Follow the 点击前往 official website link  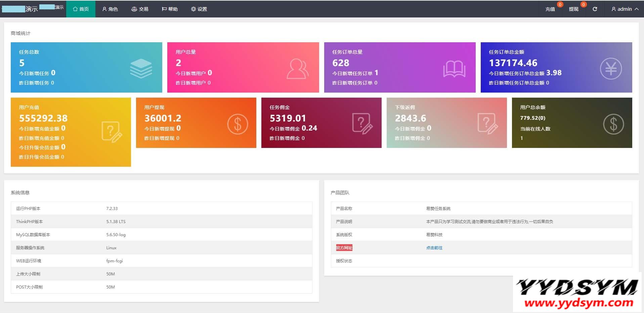click(x=434, y=248)
